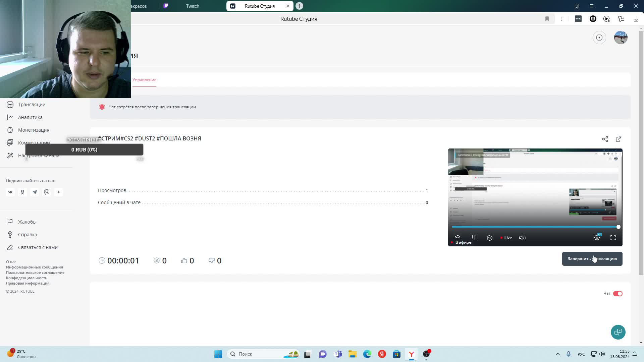Open Аналитика in the sidebar
This screenshot has height=362, width=644.
(x=30, y=117)
